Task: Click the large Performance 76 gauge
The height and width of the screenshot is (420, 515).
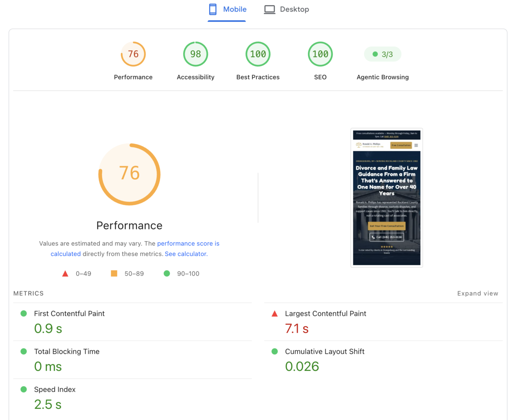Action: click(129, 174)
